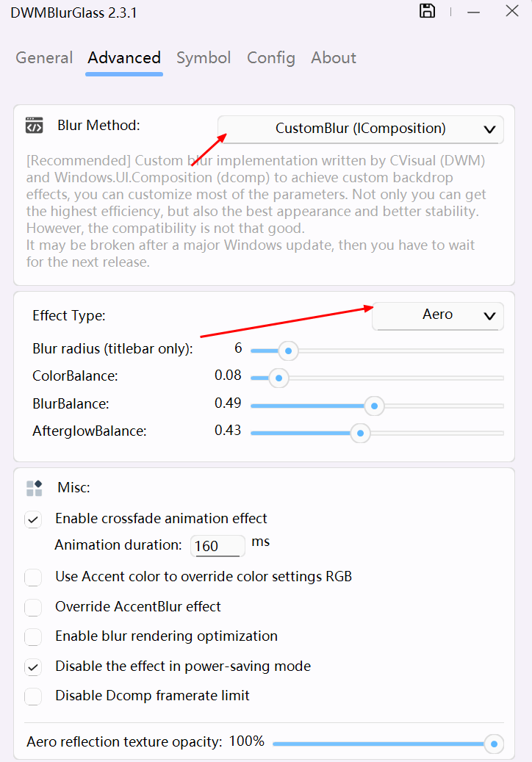532x762 pixels.
Task: Open the About tab
Action: tap(334, 58)
